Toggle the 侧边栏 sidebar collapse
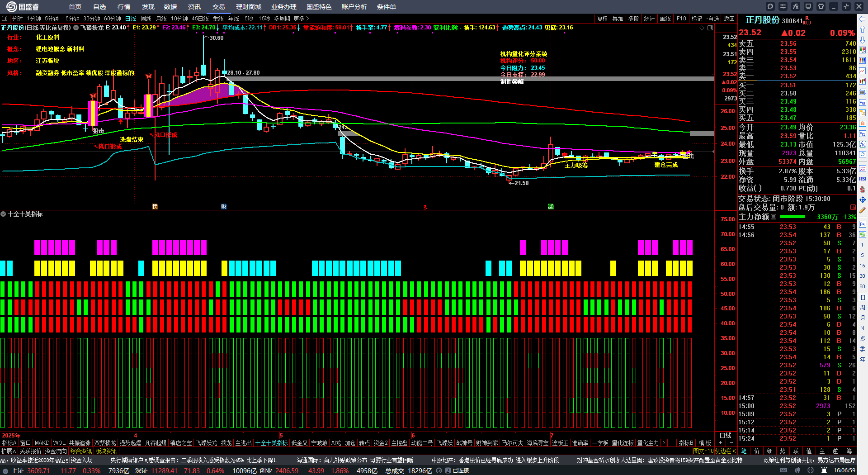Image resolution: width=868 pixels, height=475 pixels. [x=726, y=451]
